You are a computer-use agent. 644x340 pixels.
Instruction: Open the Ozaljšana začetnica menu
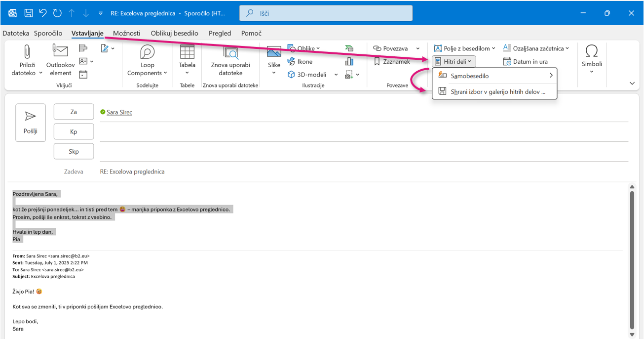(x=536, y=48)
